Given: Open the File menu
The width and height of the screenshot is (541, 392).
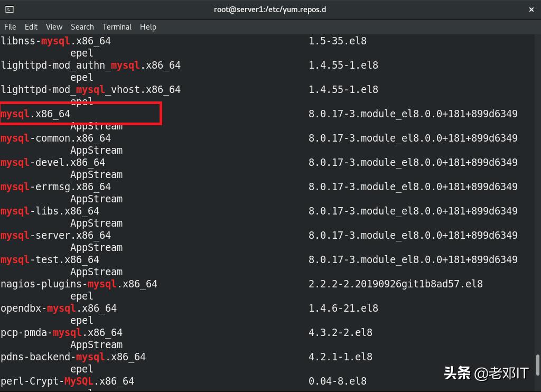Looking at the screenshot, I should click(10, 27).
